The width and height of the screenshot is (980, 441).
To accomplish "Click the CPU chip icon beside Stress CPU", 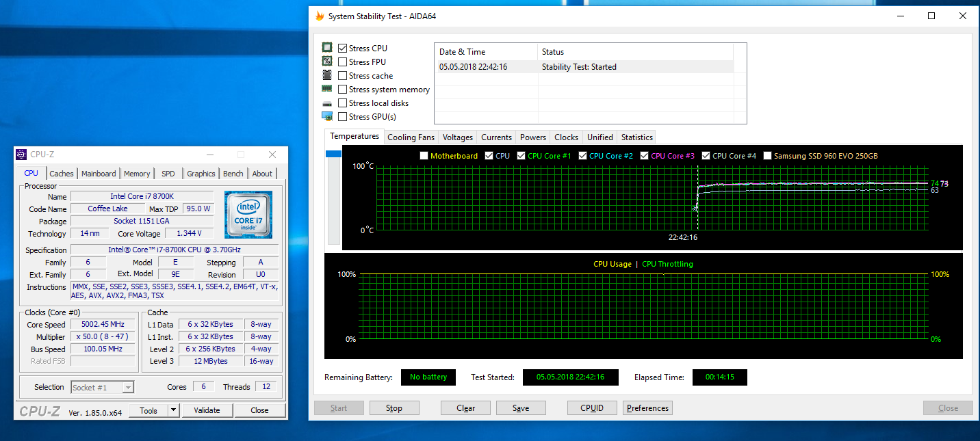I will [327, 48].
